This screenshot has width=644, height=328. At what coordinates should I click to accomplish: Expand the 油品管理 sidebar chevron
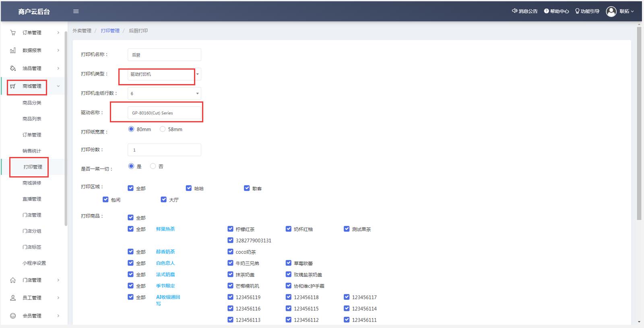click(x=58, y=68)
